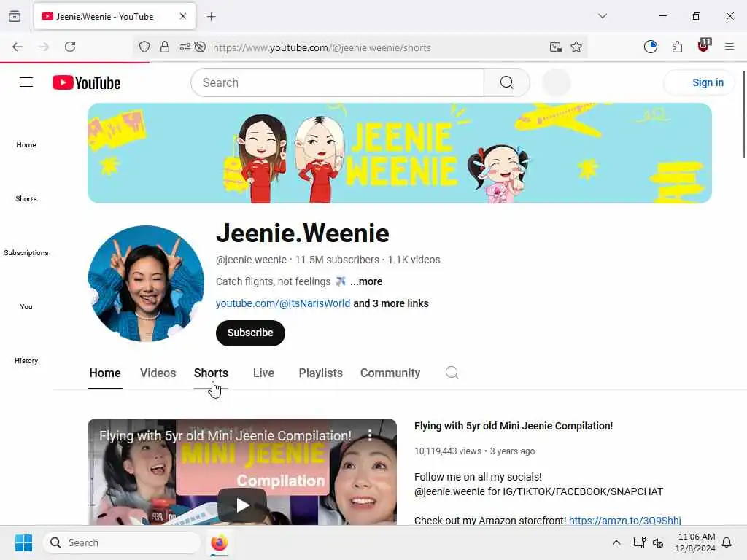Open youtube.com/@ItsNarisWorld link
The width and height of the screenshot is (747, 560).
point(283,303)
